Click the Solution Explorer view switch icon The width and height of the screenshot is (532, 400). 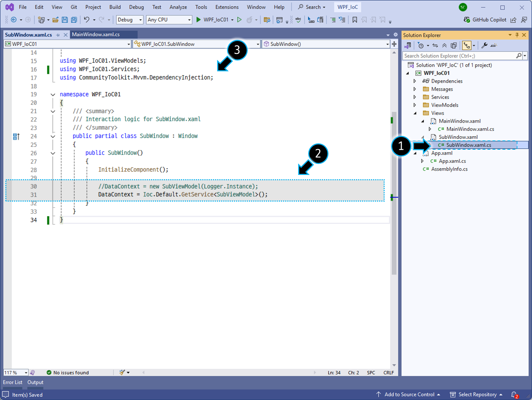(408, 46)
